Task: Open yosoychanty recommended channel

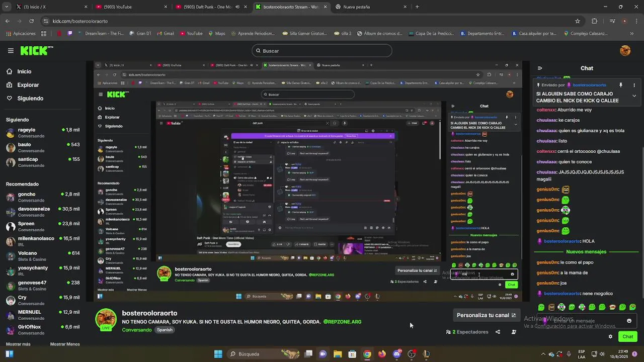Action: 43,270
